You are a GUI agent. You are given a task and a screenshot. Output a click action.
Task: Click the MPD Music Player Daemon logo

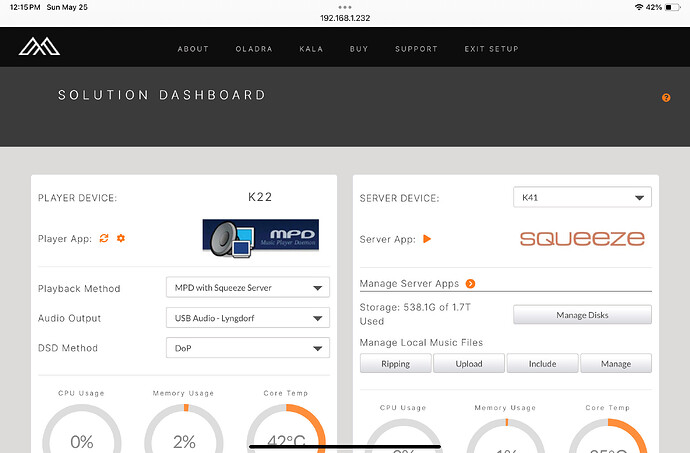click(261, 238)
